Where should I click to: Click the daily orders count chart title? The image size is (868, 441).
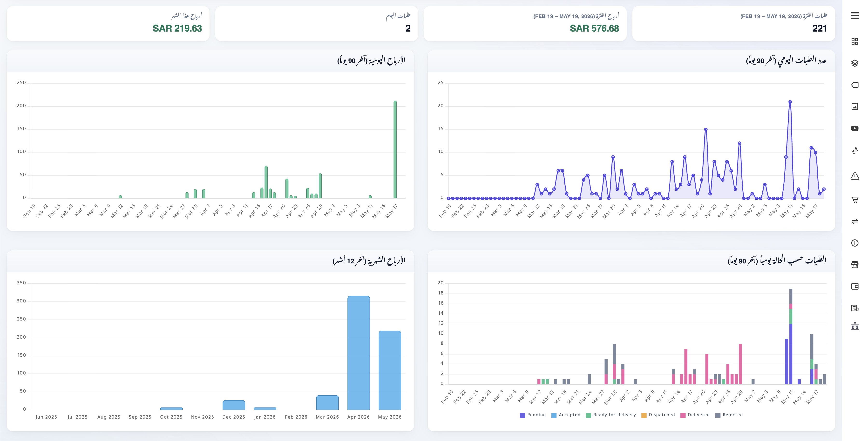coord(786,60)
